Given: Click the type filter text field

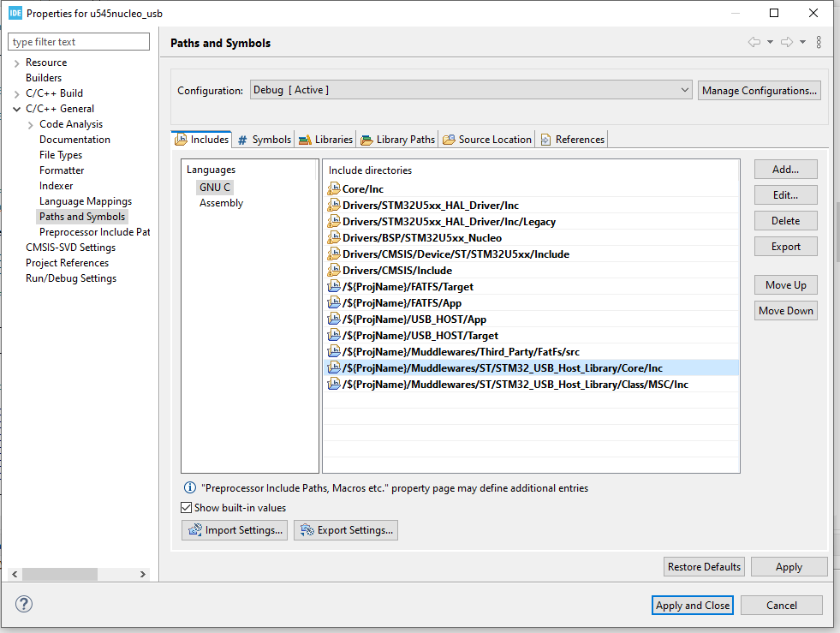Looking at the screenshot, I should point(79,42).
